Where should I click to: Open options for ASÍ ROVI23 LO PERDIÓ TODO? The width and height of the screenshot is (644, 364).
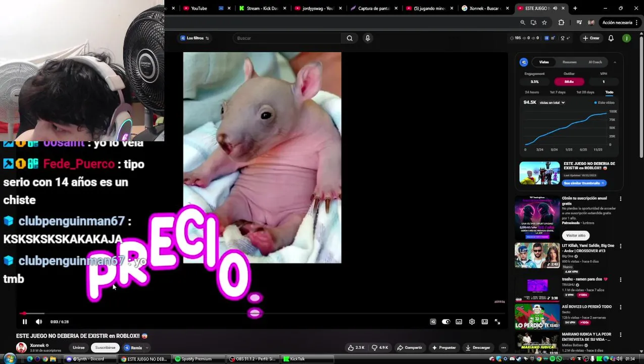click(x=621, y=307)
